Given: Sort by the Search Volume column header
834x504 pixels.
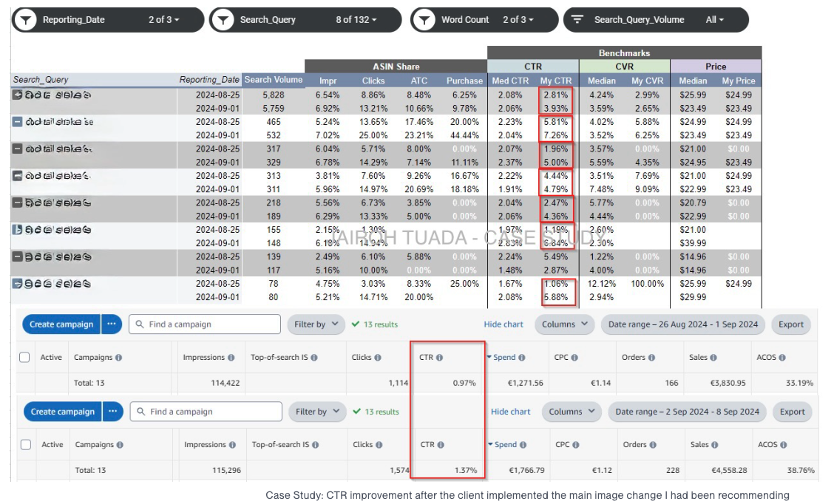Looking at the screenshot, I should click(274, 80).
